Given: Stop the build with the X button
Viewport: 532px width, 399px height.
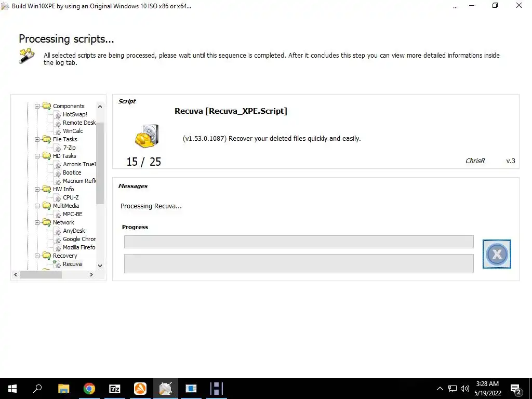Looking at the screenshot, I should tap(497, 254).
